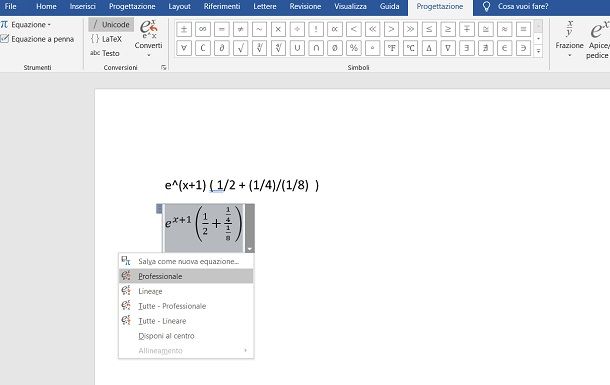Screen dimensions: 610x385
Task: Open the Frazione structure dropdown
Action: point(569,39)
